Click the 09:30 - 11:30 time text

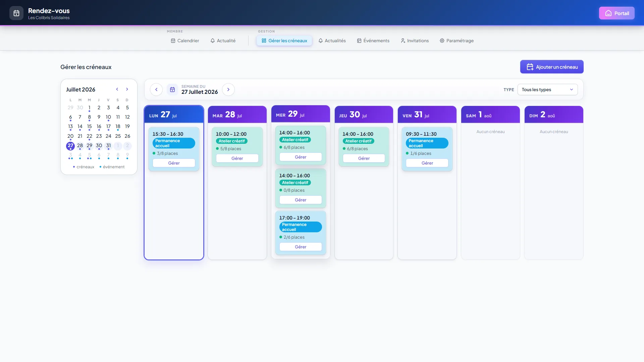point(421,134)
